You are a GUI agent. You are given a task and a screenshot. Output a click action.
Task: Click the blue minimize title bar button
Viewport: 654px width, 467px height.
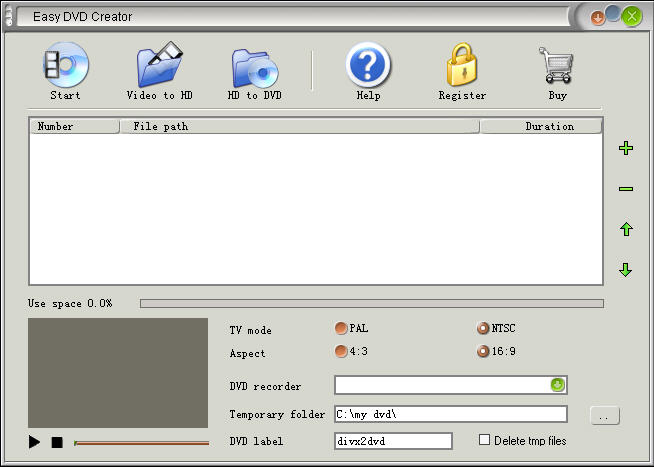tap(613, 13)
